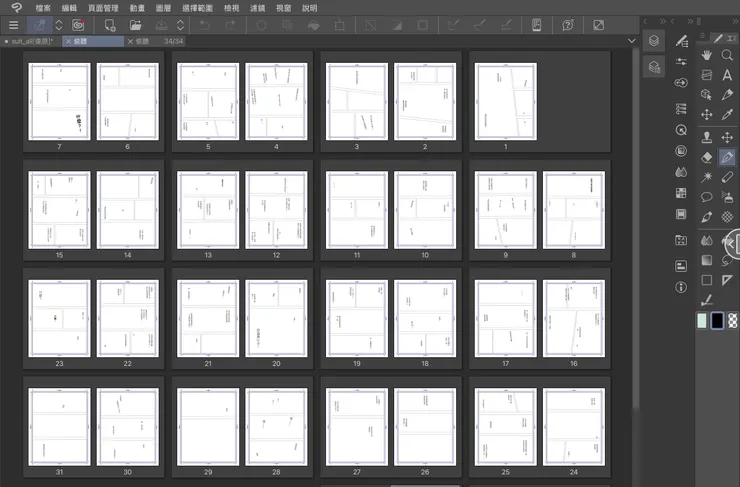The height and width of the screenshot is (487, 740).
Task: Open 說明 menu
Action: pyautogui.click(x=310, y=8)
